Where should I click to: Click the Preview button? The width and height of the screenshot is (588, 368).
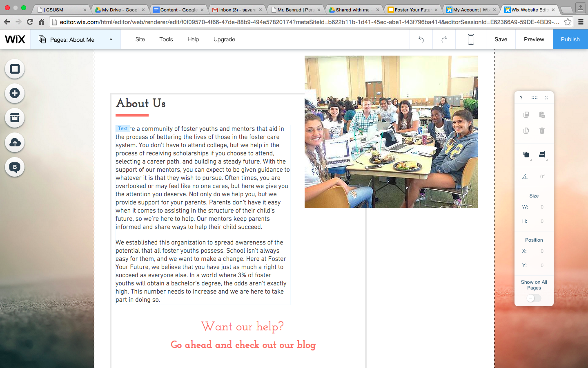[534, 39]
